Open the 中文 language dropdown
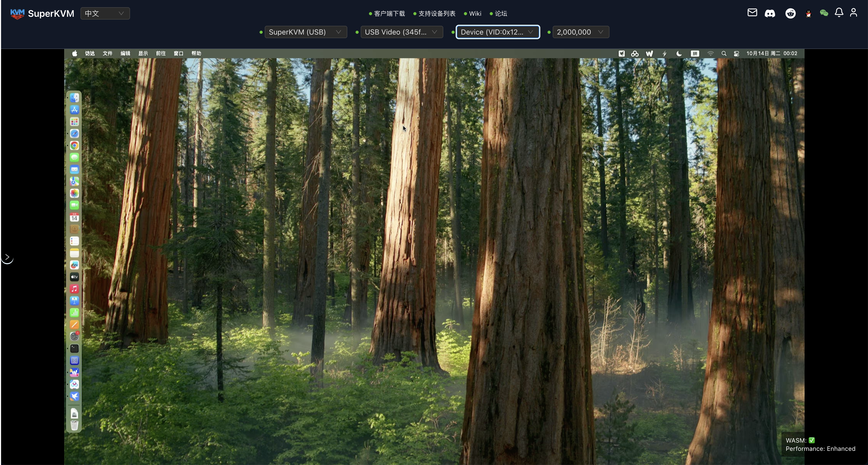The height and width of the screenshot is (465, 868). [105, 13]
